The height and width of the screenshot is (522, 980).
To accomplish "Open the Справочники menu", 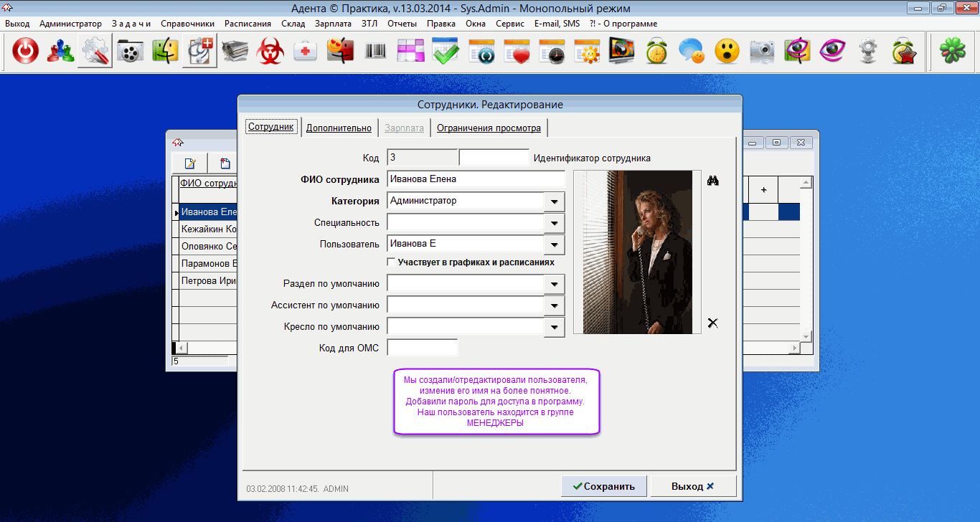I will tap(187, 24).
